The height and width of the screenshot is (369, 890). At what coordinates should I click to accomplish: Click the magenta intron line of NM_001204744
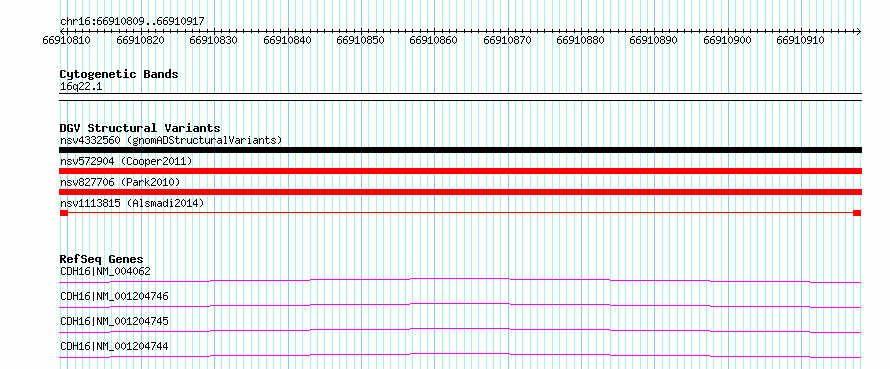coord(460,354)
